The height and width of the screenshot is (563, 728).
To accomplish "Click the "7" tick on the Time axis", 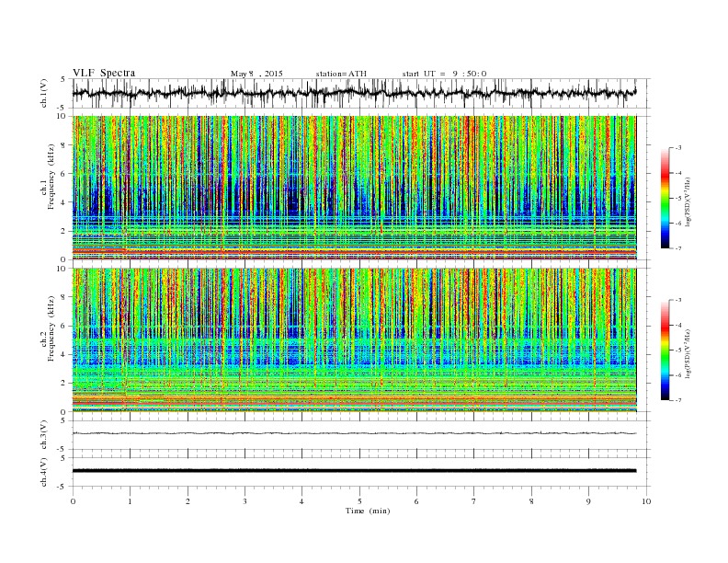I will point(474,501).
